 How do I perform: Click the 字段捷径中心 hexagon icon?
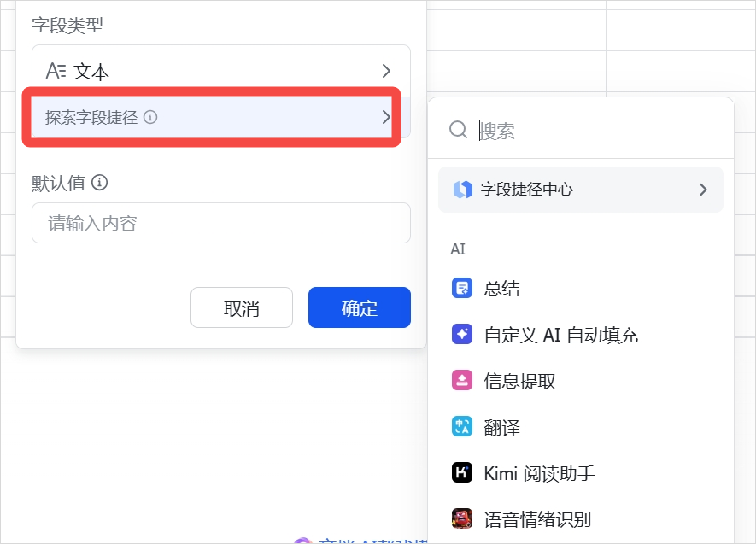[x=462, y=190]
